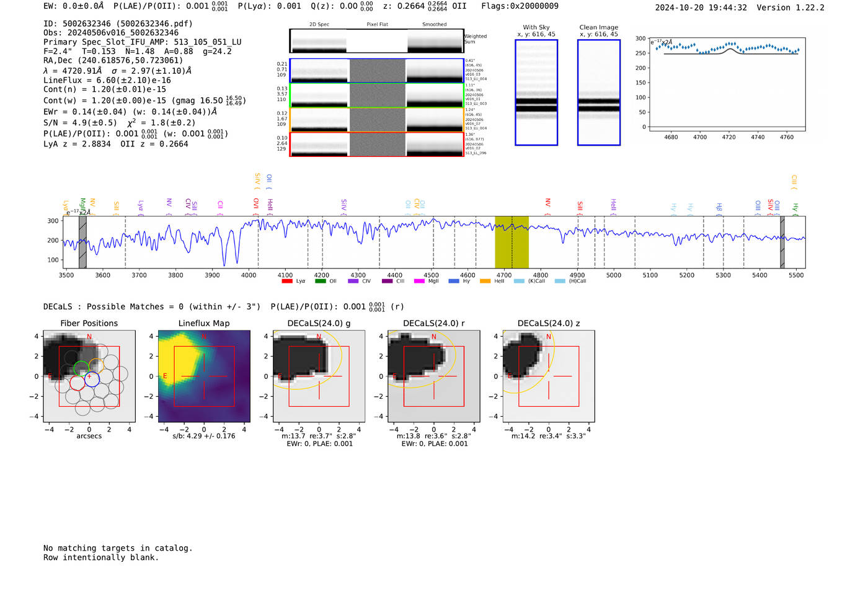This screenshot has height=591, width=868.
Task: Click the hatched gray region near 3550 Å
Action: pos(82,242)
